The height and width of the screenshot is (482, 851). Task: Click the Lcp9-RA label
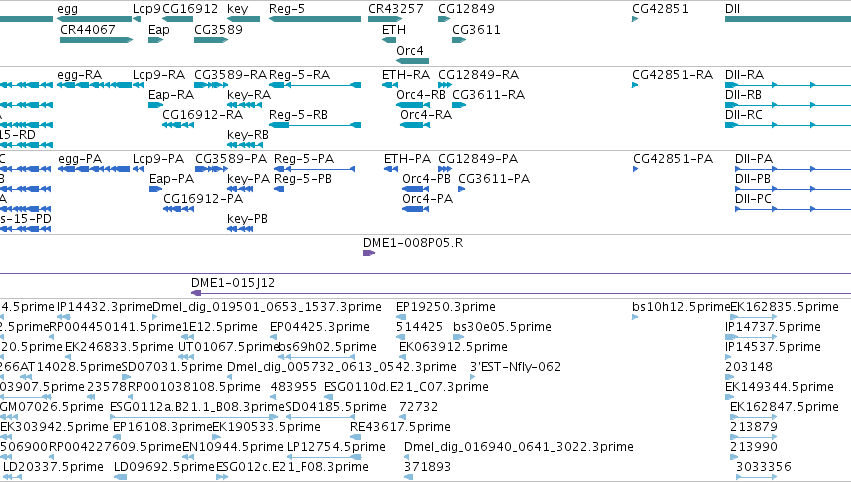159,74
